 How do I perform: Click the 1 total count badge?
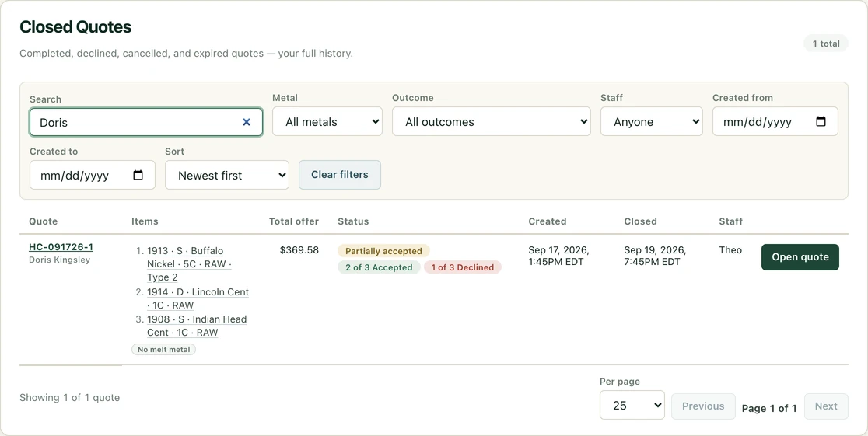[x=825, y=44]
